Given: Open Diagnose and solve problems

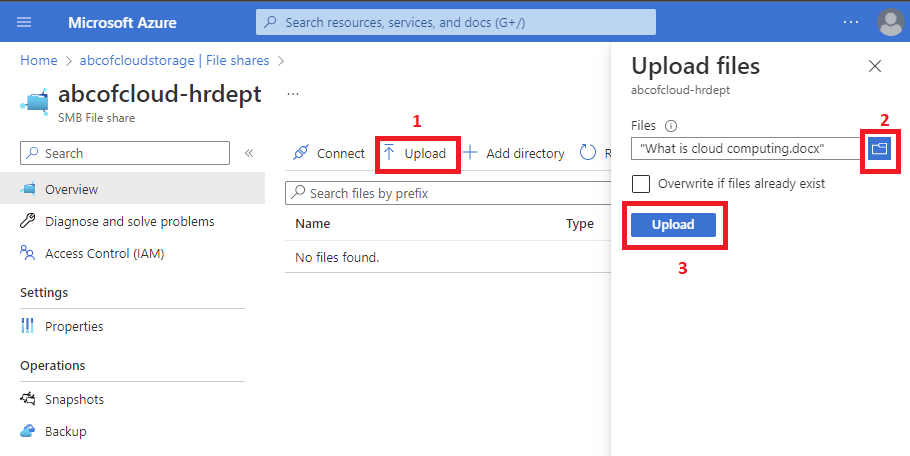Looking at the screenshot, I should (129, 221).
